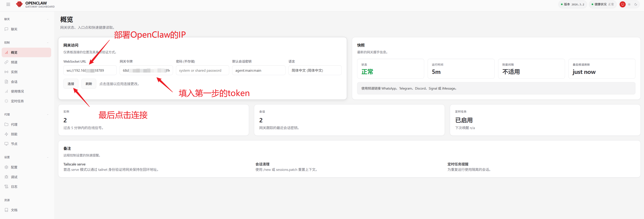Click the 刷新 refresh button

coord(89,84)
